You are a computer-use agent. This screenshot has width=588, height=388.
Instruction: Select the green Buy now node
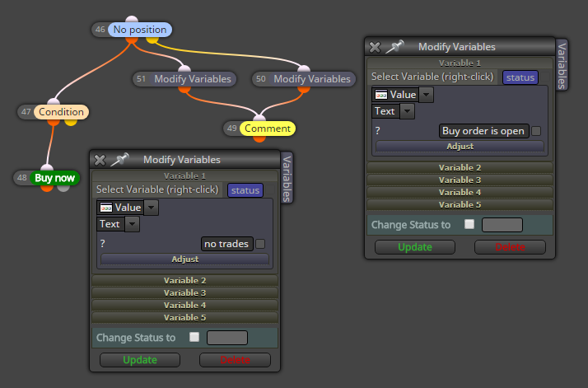[54, 178]
